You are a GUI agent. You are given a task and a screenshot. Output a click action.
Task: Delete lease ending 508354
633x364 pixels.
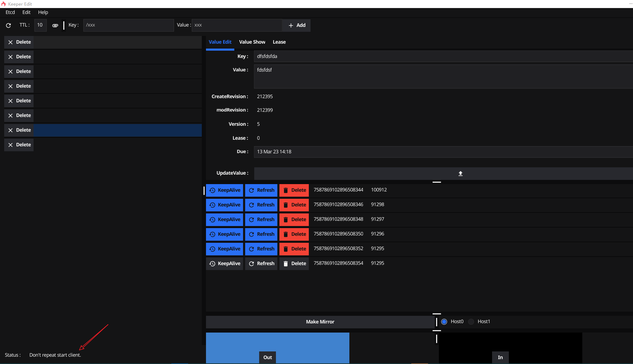pos(294,264)
